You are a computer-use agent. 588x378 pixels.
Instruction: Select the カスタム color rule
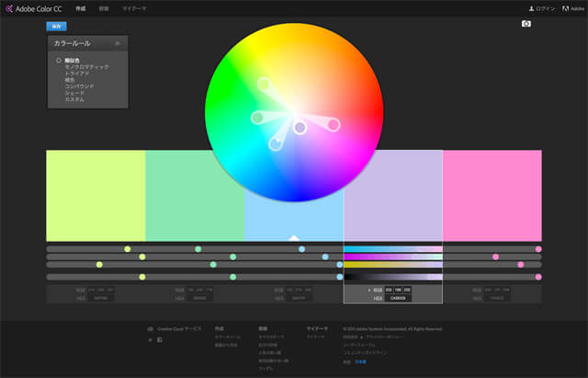tap(74, 99)
